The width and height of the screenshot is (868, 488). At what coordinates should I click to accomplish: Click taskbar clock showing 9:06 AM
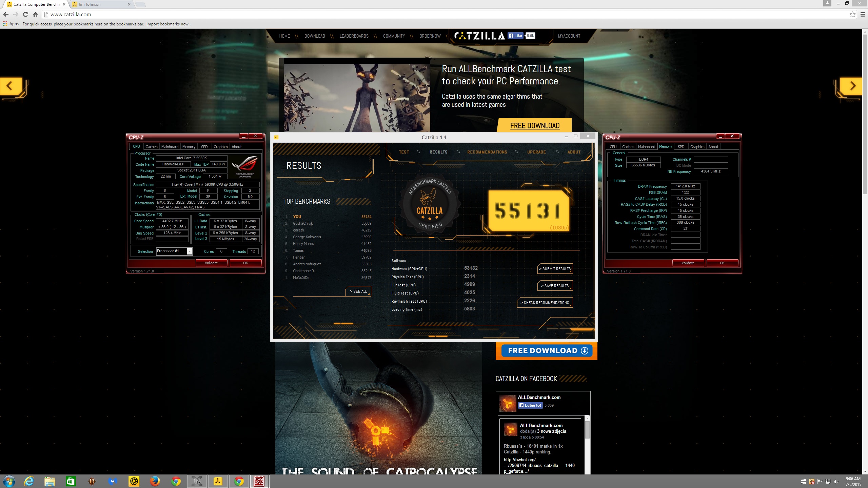click(x=853, y=482)
